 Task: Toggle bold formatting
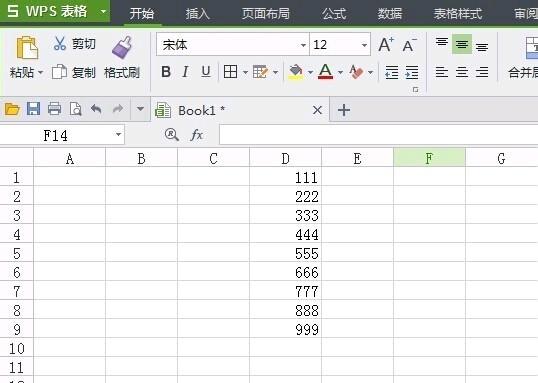pos(166,72)
